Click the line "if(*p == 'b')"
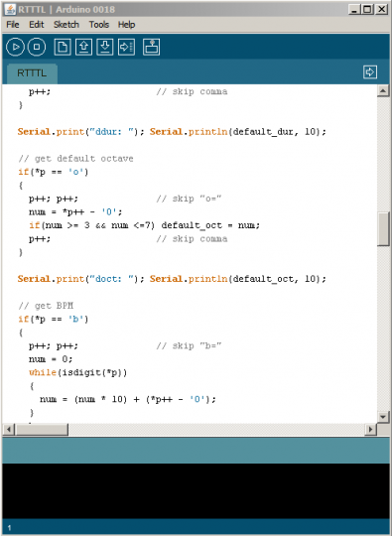The width and height of the screenshot is (392, 536). (x=54, y=319)
